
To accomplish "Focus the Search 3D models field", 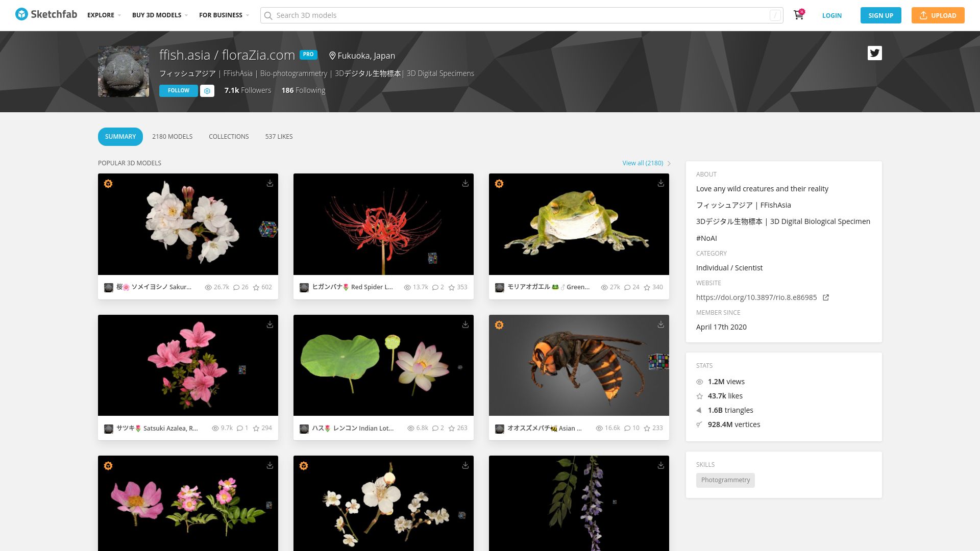I will point(522,15).
